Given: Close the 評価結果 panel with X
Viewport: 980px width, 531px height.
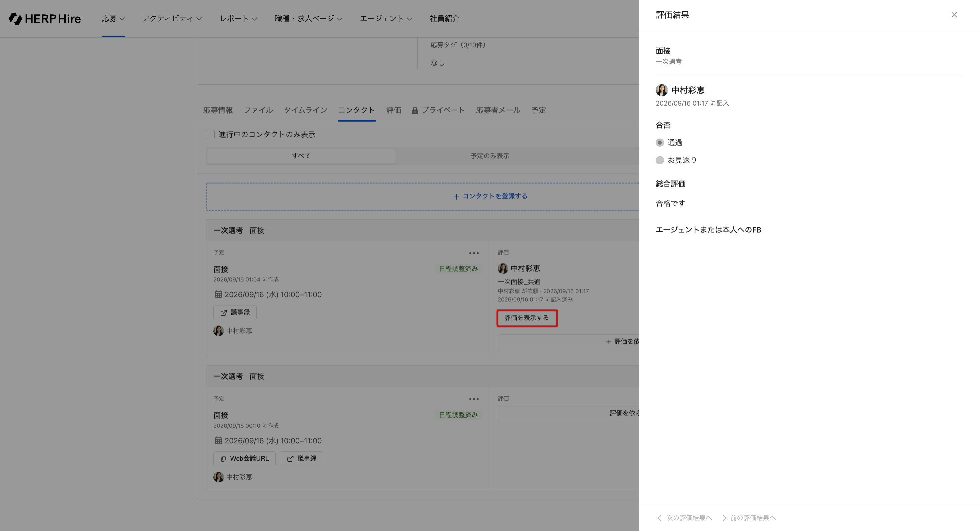Looking at the screenshot, I should click(954, 15).
